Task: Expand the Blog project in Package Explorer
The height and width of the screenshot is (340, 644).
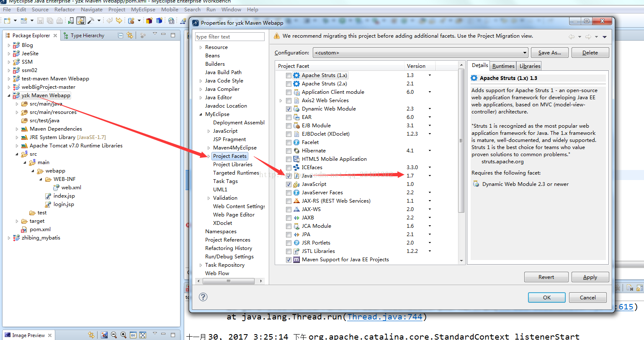Action: pos(9,45)
